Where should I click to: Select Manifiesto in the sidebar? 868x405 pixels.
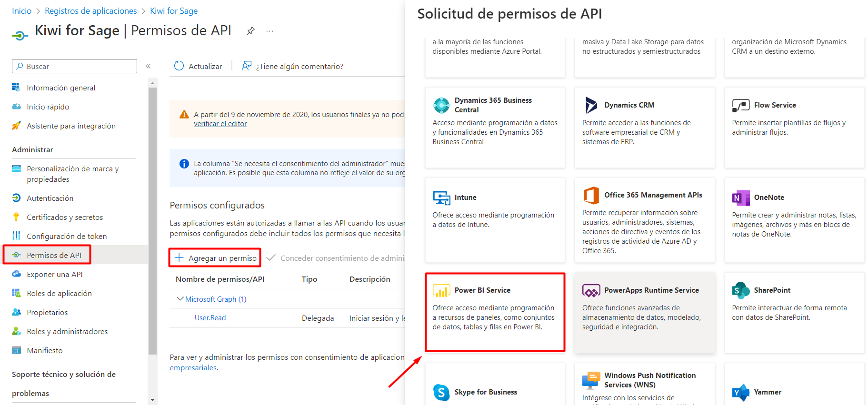point(45,350)
